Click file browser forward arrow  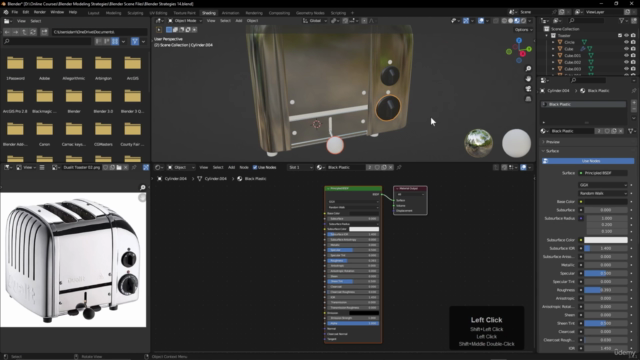(x=16, y=32)
